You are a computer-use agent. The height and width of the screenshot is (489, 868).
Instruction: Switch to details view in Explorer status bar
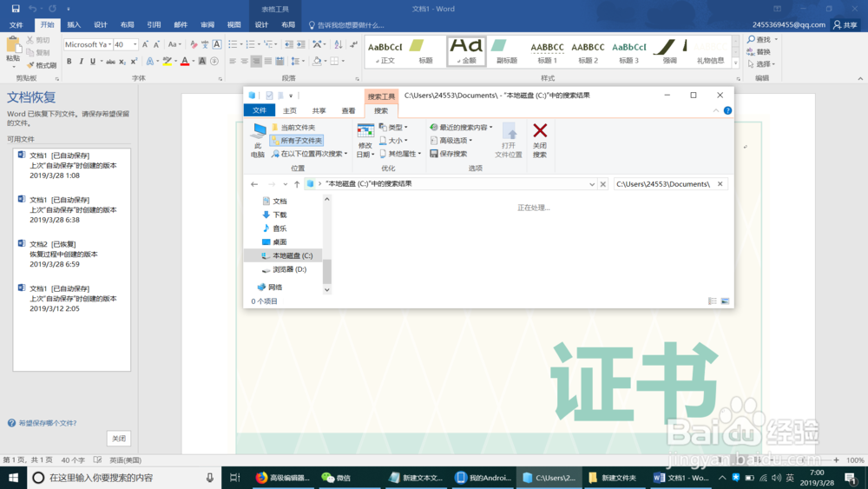(713, 301)
